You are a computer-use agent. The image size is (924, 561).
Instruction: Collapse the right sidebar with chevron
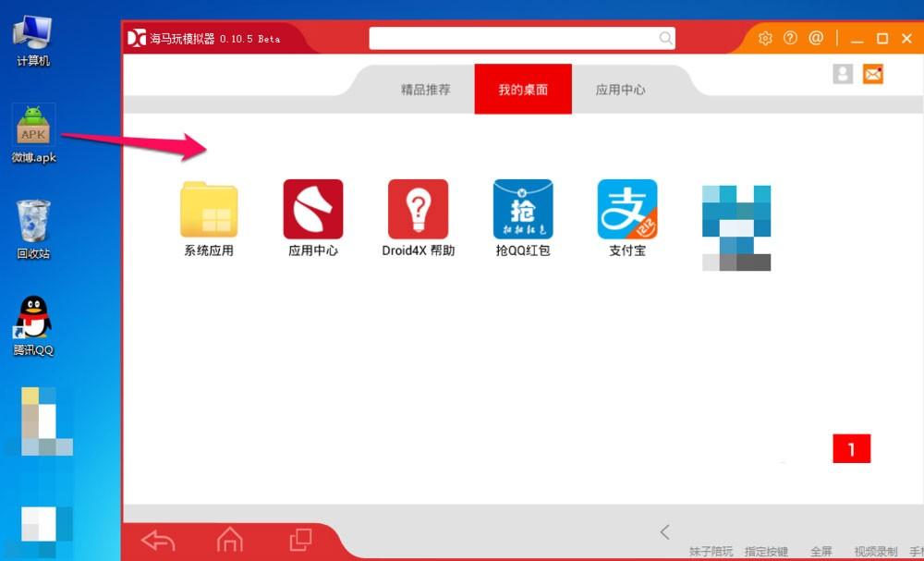(664, 531)
